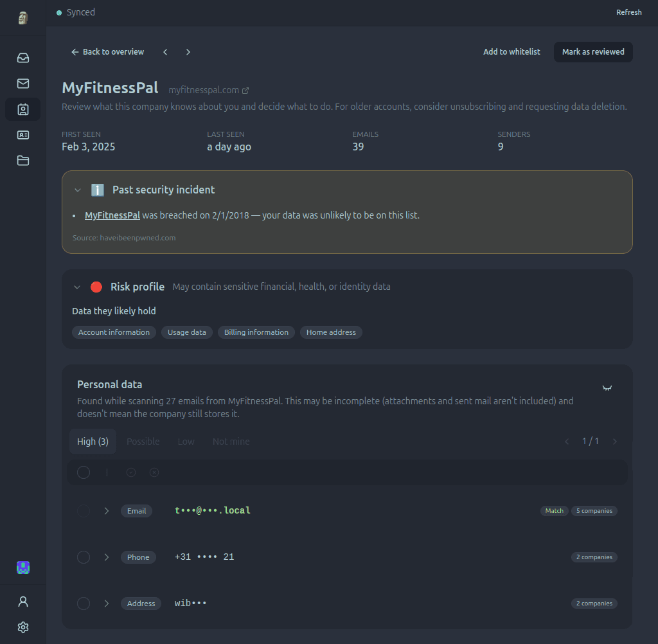Click 2 companies badge on Phone row
This screenshot has width=658, height=644.
point(594,557)
